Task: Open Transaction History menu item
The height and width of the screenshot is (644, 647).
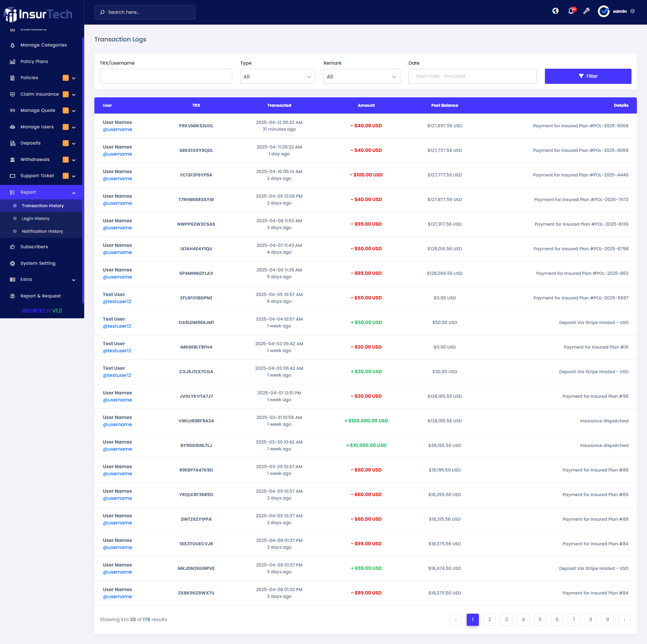Action: [42, 206]
